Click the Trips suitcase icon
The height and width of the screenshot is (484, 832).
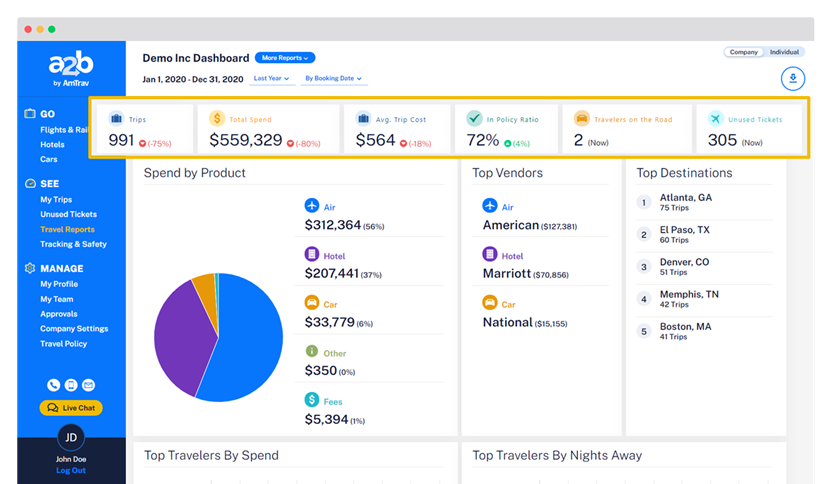[x=116, y=119]
